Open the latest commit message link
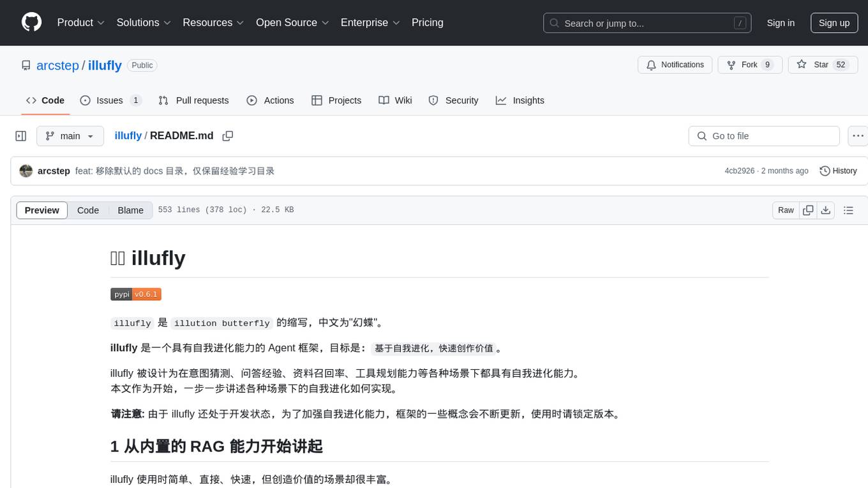 [x=175, y=171]
